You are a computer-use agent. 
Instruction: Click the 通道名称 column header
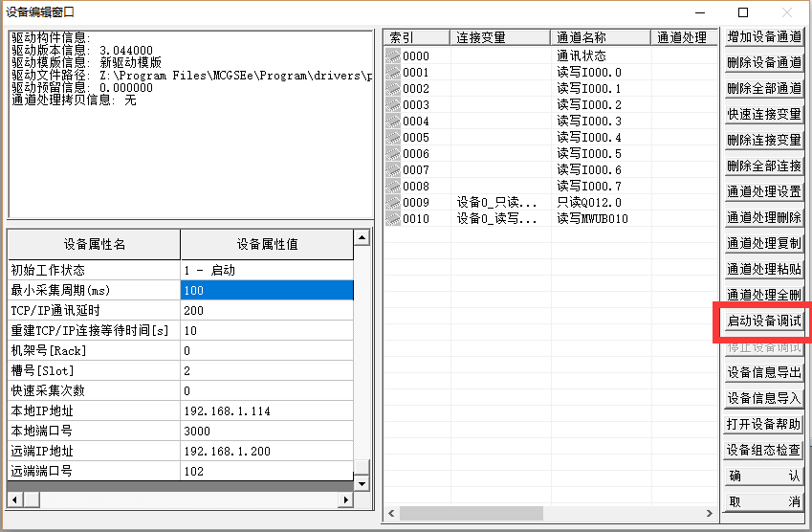click(x=600, y=37)
